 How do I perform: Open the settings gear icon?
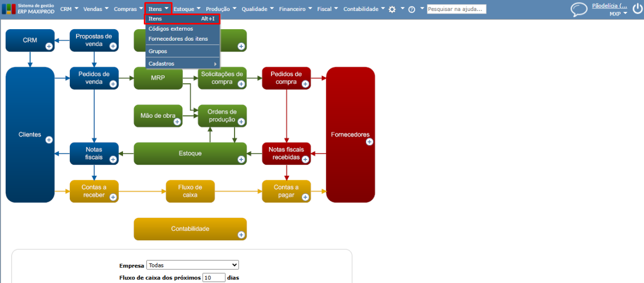392,9
